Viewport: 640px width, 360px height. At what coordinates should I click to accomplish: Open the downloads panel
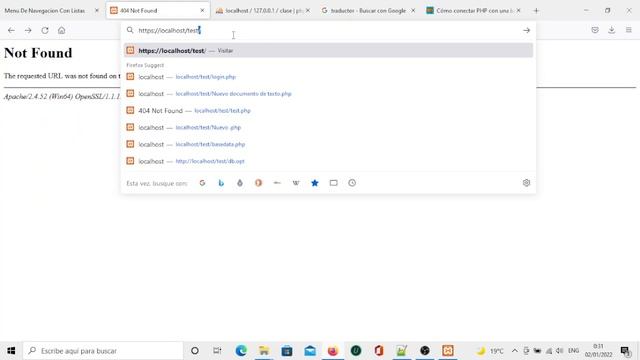[x=611, y=30]
